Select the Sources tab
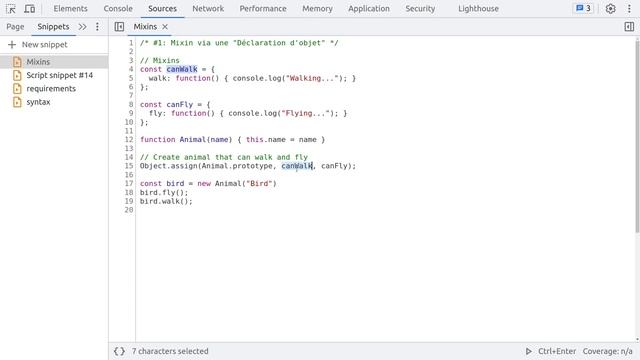Image resolution: width=640 pixels, height=360 pixels. coord(162,9)
